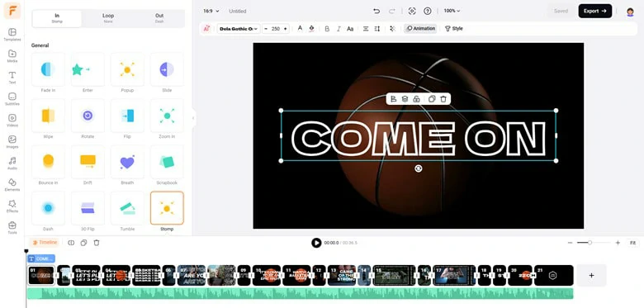Open the Templates sidebar panel
The image size is (644, 308).
click(12, 35)
